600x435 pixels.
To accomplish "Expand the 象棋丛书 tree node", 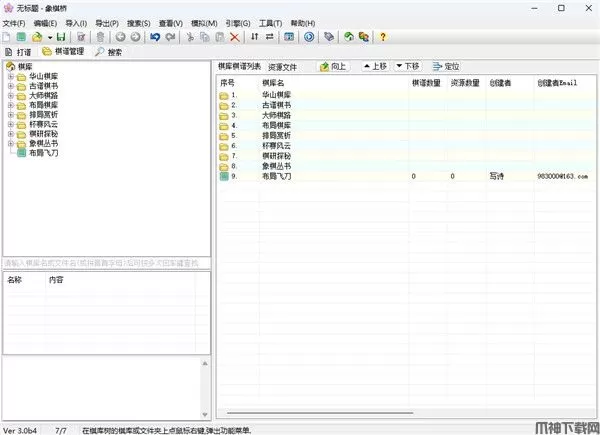I will pyautogui.click(x=11, y=143).
